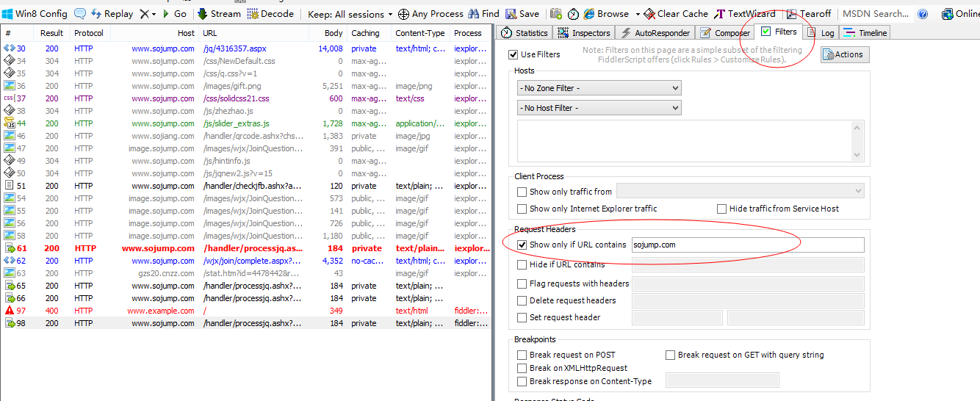Select session 30 /jq/4316357.aspx
The width and height of the screenshot is (980, 401).
pyautogui.click(x=245, y=48)
